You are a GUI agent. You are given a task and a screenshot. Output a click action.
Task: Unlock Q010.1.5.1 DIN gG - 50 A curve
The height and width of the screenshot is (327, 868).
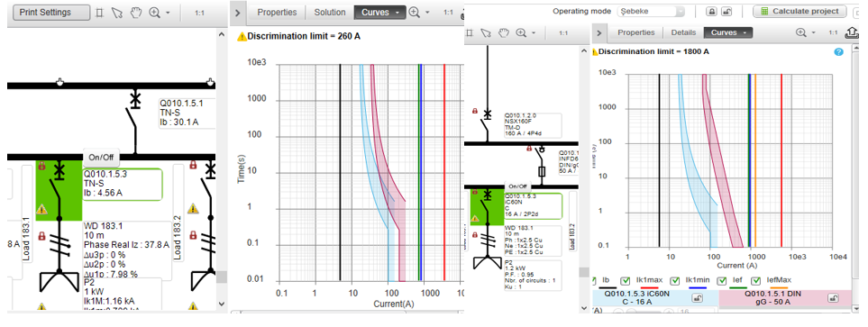833,298
